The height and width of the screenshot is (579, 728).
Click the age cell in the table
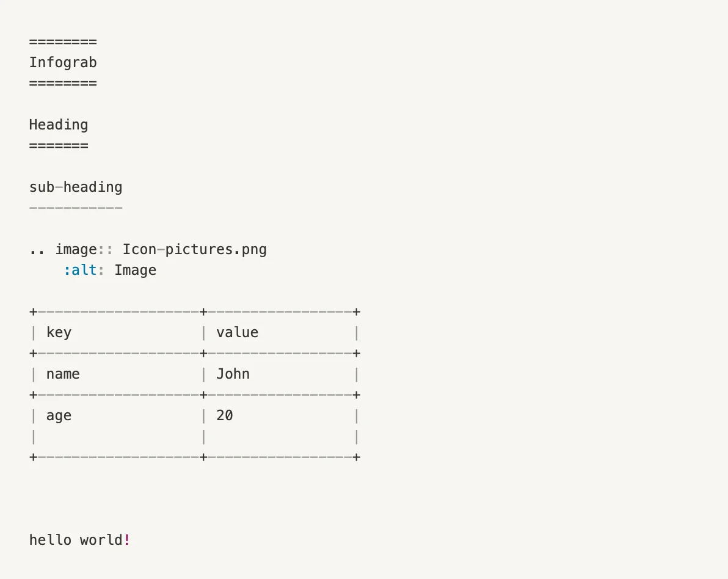[x=59, y=415]
